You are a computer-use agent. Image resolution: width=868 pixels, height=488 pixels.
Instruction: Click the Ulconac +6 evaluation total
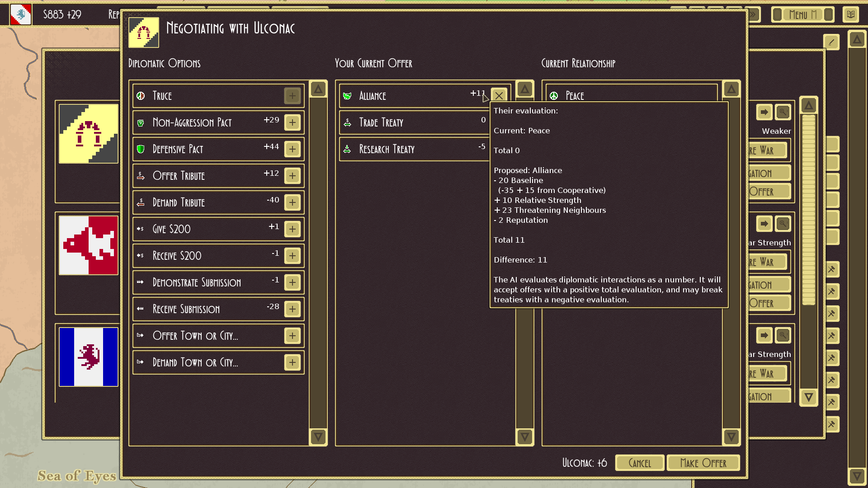(x=585, y=463)
